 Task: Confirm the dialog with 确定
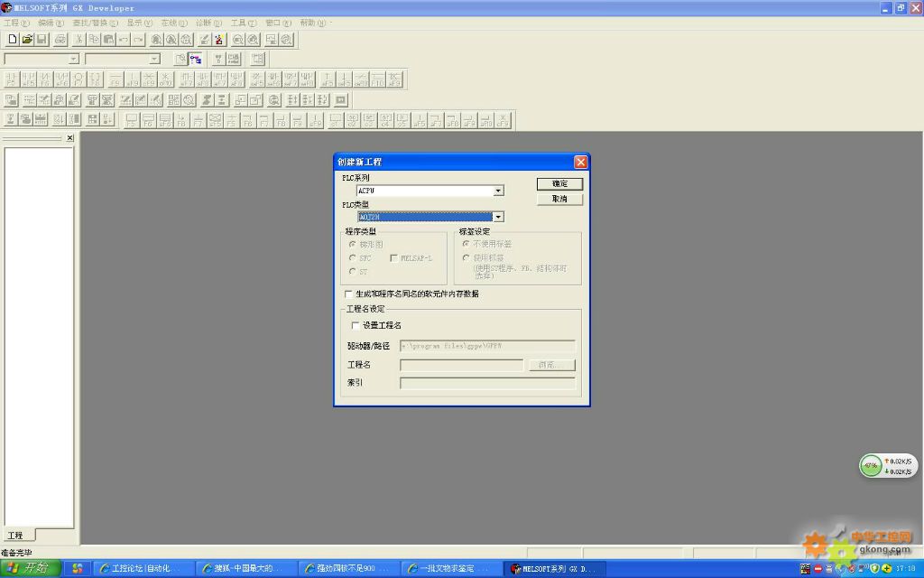pos(559,184)
